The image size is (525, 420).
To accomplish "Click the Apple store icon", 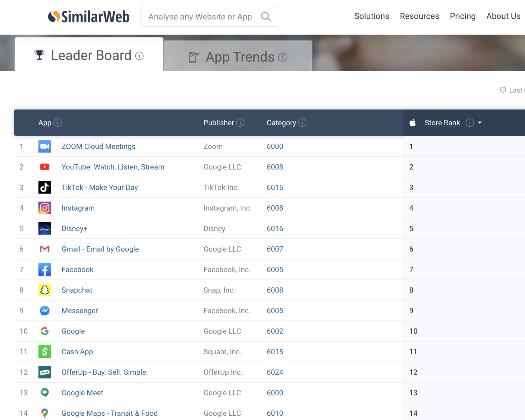I will point(413,123).
